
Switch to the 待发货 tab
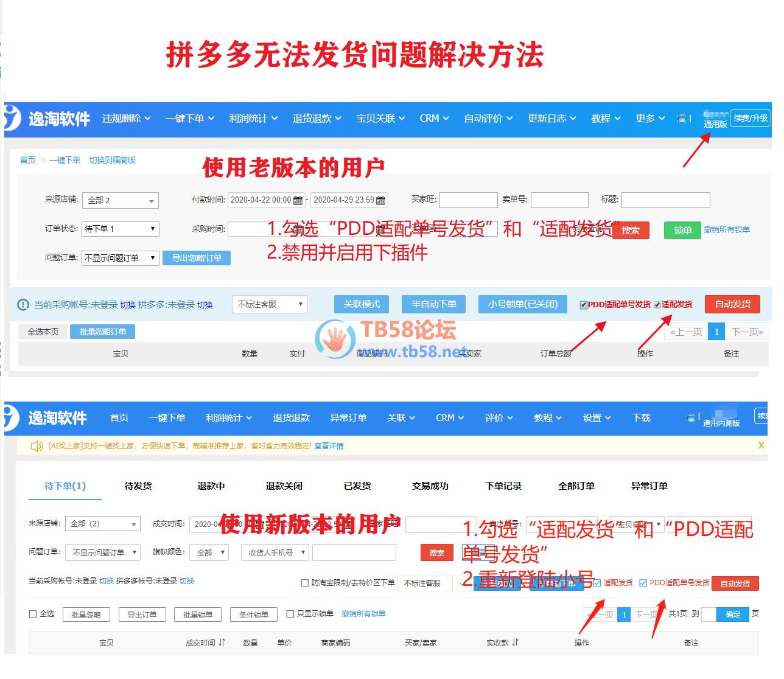(138, 486)
